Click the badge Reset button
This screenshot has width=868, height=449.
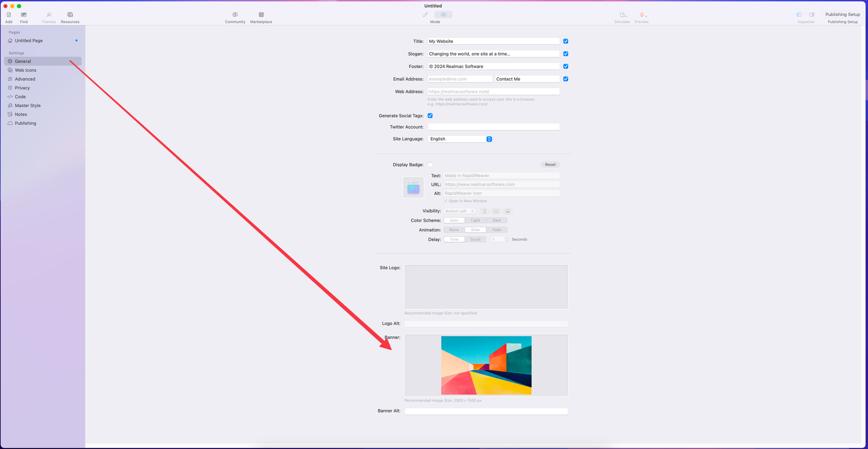(x=550, y=165)
